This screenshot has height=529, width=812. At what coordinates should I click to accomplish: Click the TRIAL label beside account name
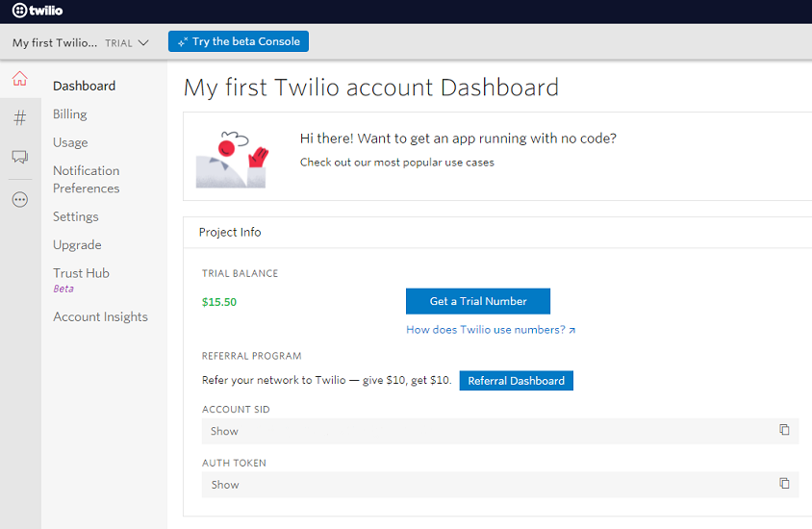click(118, 43)
